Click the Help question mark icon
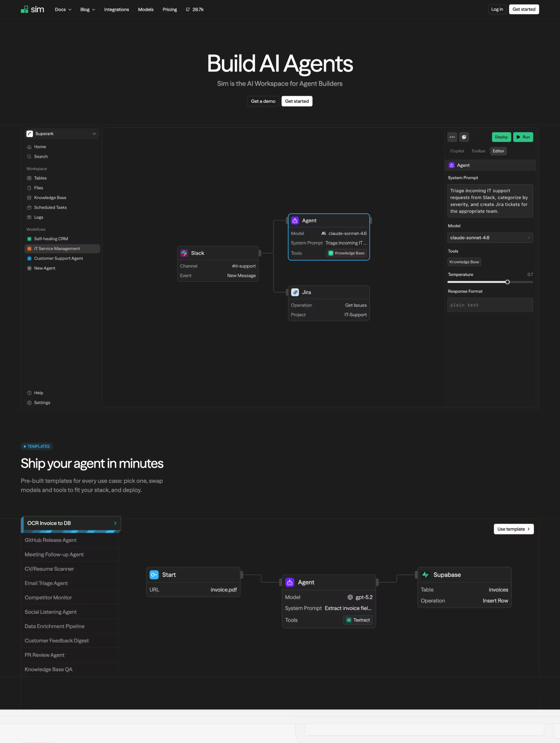The width and height of the screenshot is (560, 743). (29, 393)
